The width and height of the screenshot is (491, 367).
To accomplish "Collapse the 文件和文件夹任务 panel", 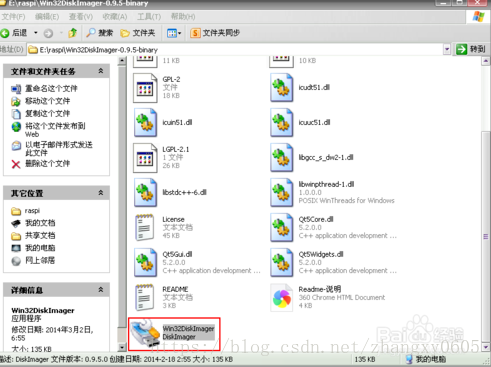I will pos(101,71).
